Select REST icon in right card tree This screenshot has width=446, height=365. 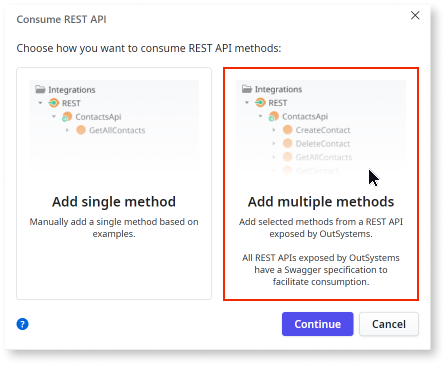pos(260,103)
